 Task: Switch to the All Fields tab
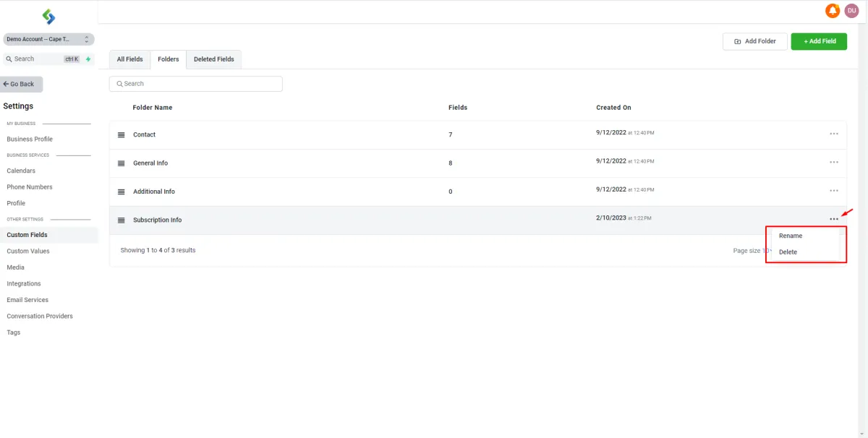tap(130, 59)
